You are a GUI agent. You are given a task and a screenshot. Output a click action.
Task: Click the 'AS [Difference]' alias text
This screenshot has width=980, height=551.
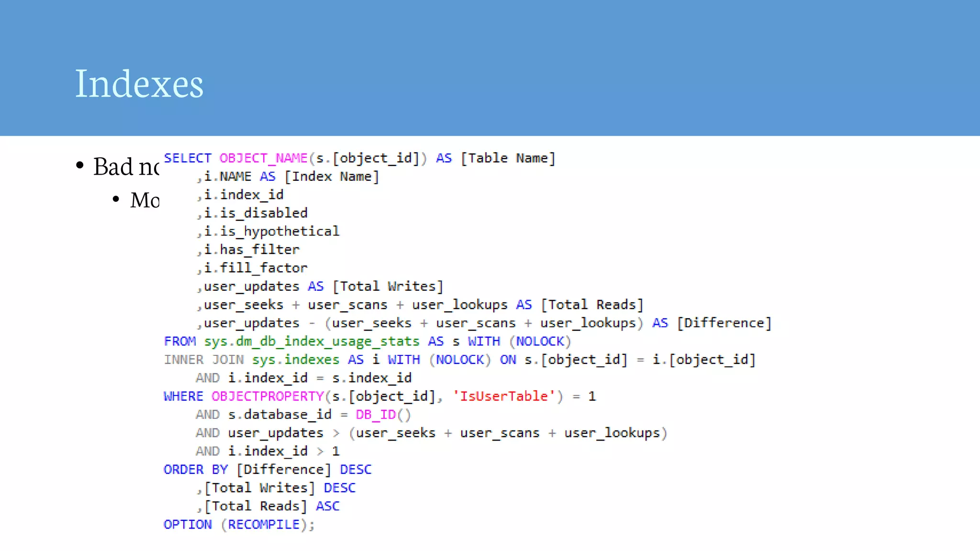(712, 323)
